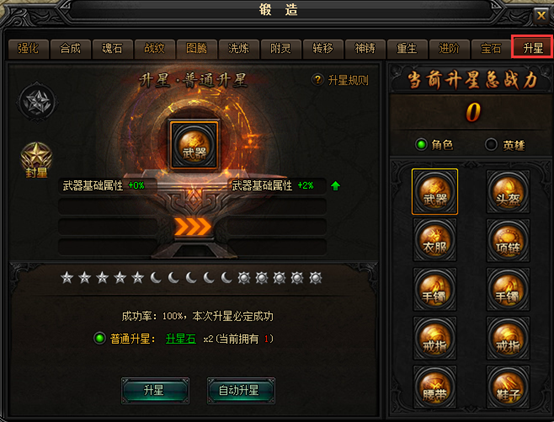
Task: Open 升星规则 question mark help icon
Action: (318, 80)
